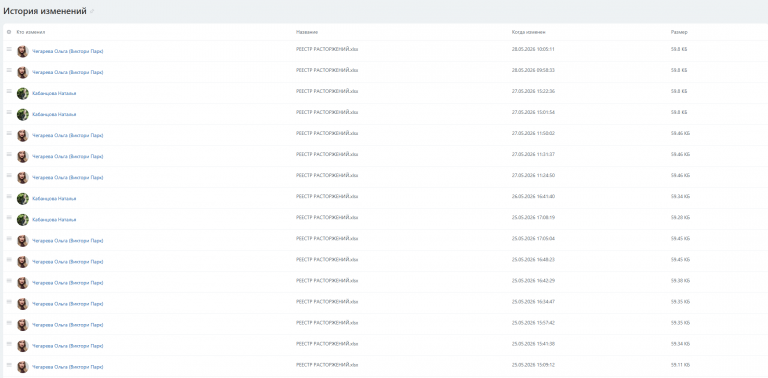Open row menu for 27.05.2026 11:31:37 entry

[x=9, y=155]
